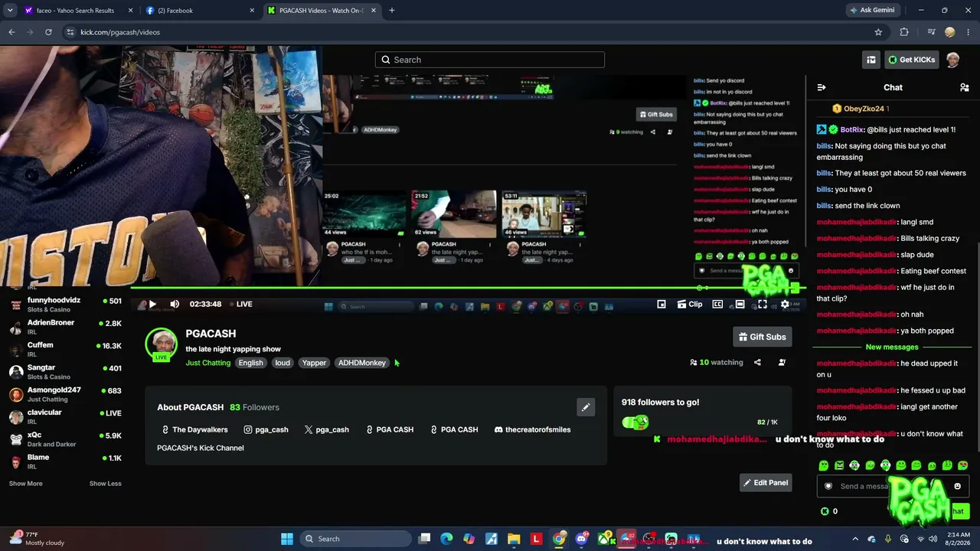
Task: Open the Kick shop storefront icon
Action: tap(871, 60)
